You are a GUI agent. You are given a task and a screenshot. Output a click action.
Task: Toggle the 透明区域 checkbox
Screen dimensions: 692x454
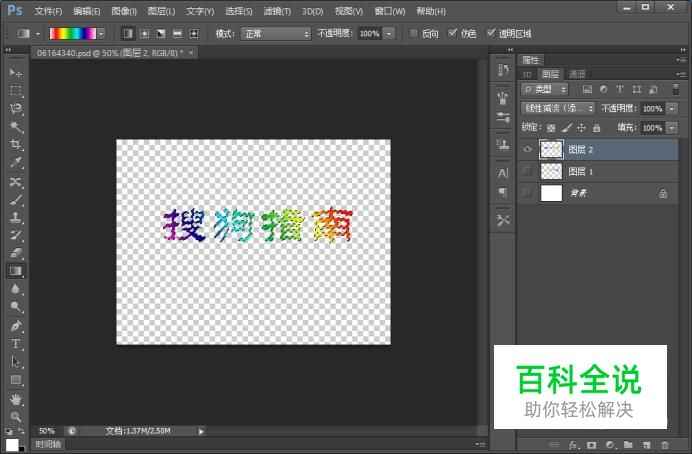[491, 33]
